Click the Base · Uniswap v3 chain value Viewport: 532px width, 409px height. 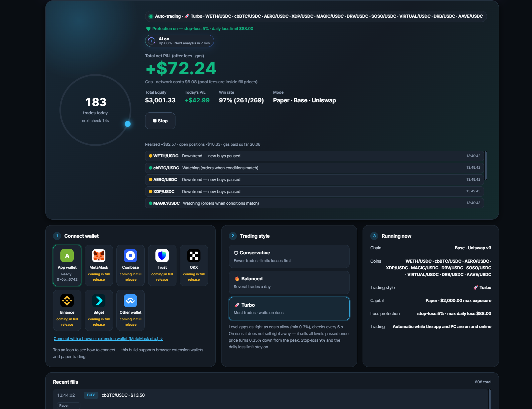473,248
